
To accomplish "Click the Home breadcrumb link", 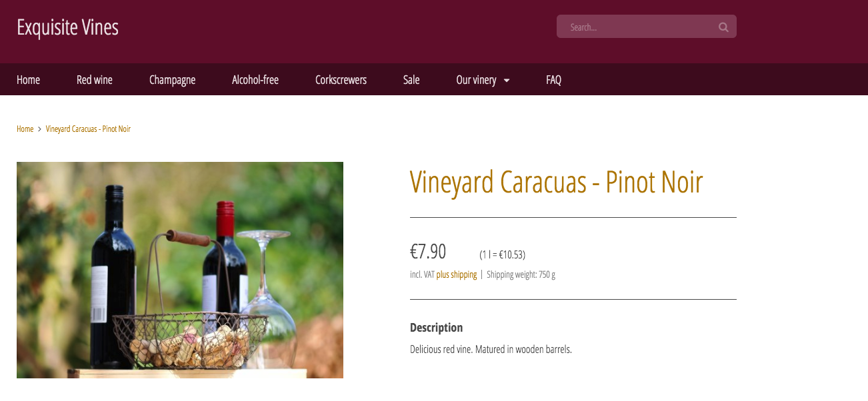I will (25, 129).
